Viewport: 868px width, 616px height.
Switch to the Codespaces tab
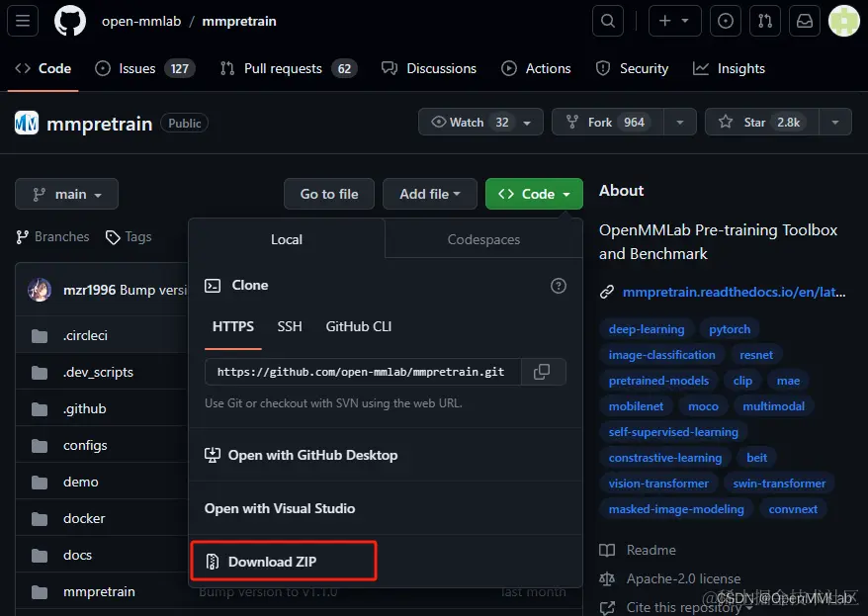point(483,239)
